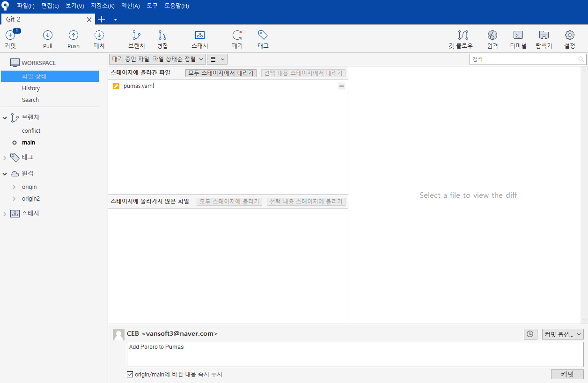588x383 pixels.
Task: Open the Edit (편집) menu
Action: tap(50, 6)
